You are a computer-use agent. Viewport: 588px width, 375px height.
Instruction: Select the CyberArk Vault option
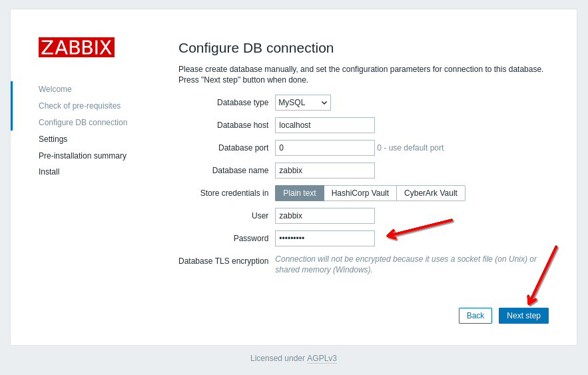pos(430,193)
